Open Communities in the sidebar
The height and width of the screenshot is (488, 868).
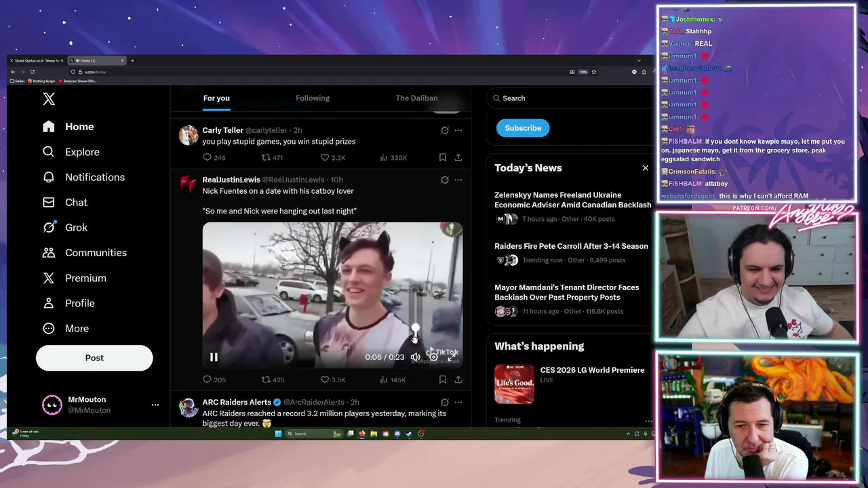84,253
